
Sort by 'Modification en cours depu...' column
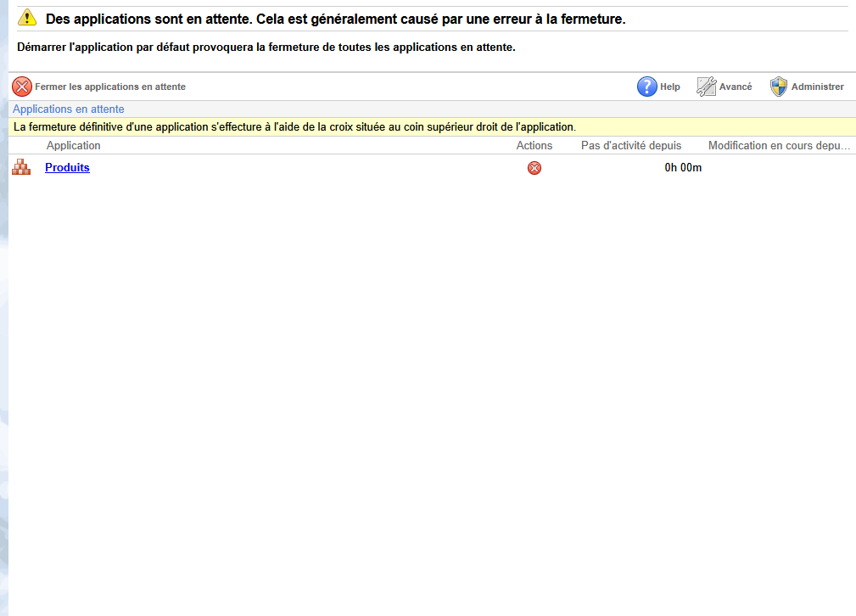coord(779,145)
